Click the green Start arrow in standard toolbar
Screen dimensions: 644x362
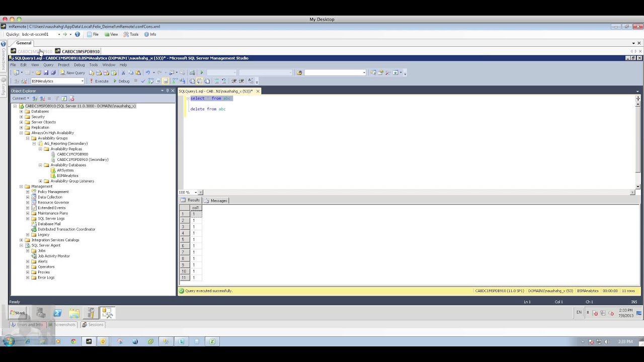click(202, 72)
